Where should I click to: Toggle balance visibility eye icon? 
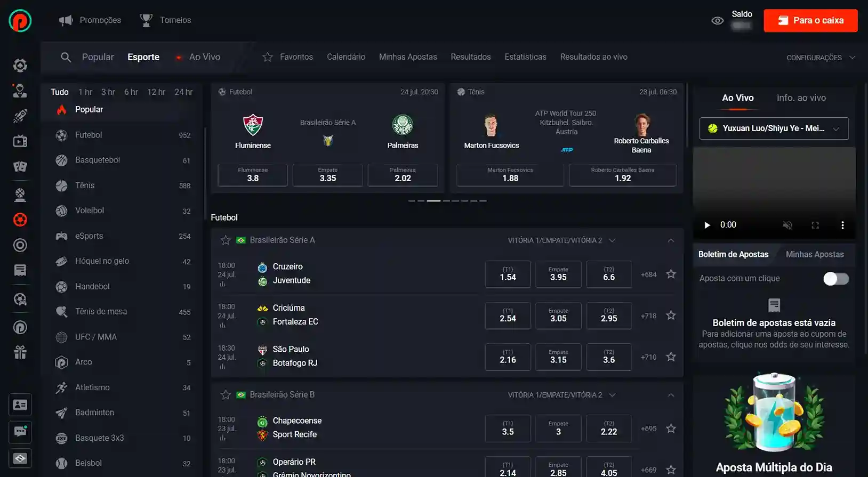click(718, 21)
